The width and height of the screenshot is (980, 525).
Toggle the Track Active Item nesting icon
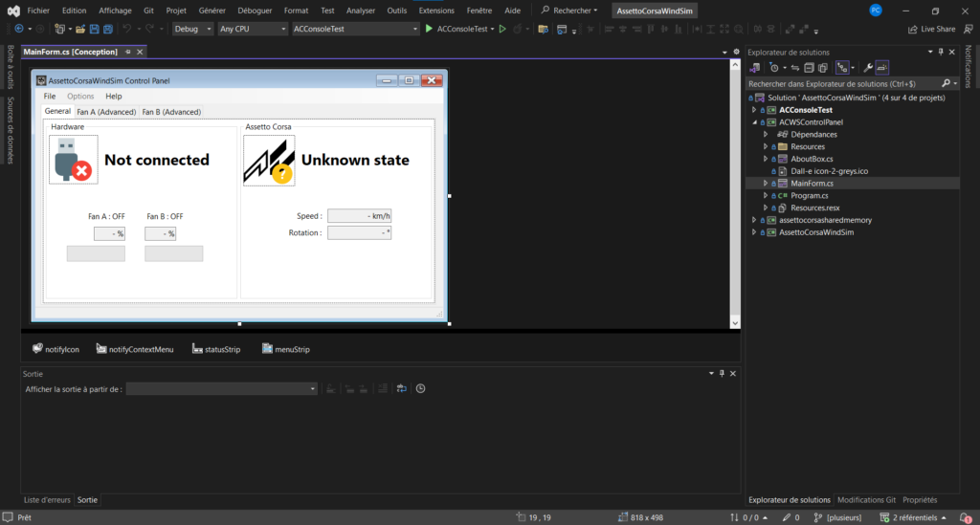pyautogui.click(x=842, y=68)
